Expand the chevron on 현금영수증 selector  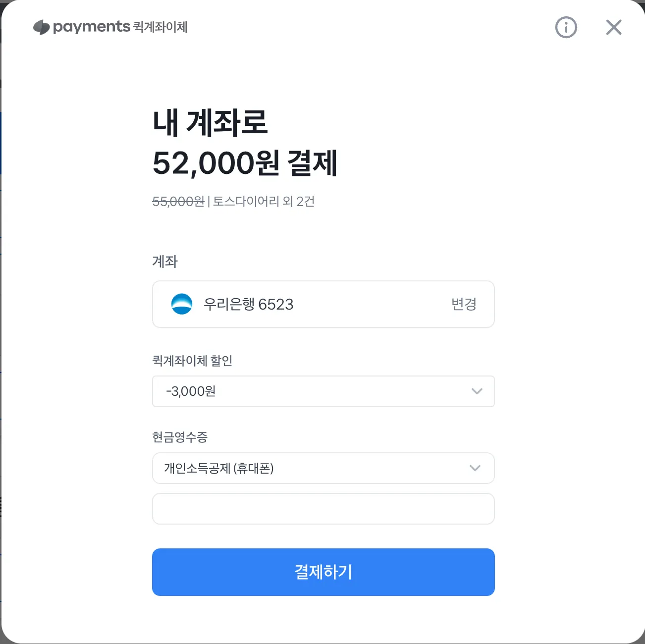(x=475, y=468)
